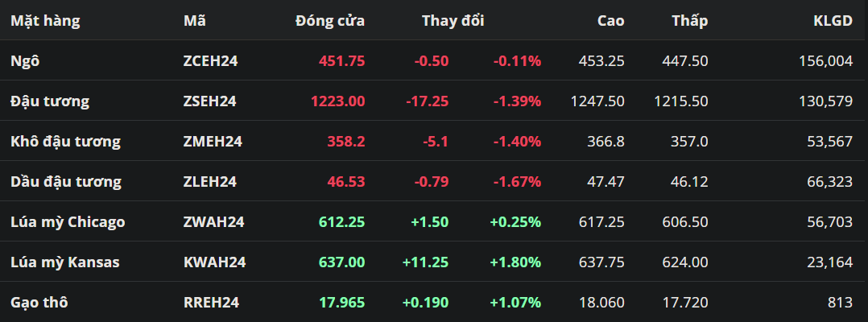
Task: Select the Thấp column header
Action: point(690,21)
